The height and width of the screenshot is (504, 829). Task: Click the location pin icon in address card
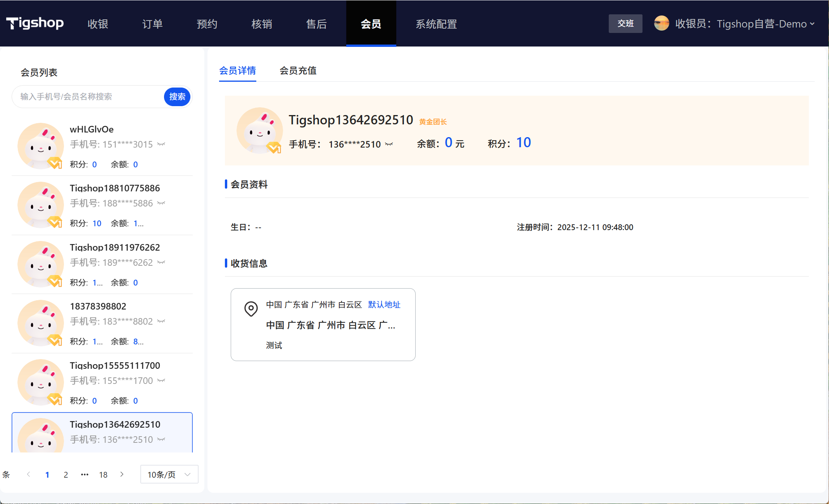tap(251, 309)
